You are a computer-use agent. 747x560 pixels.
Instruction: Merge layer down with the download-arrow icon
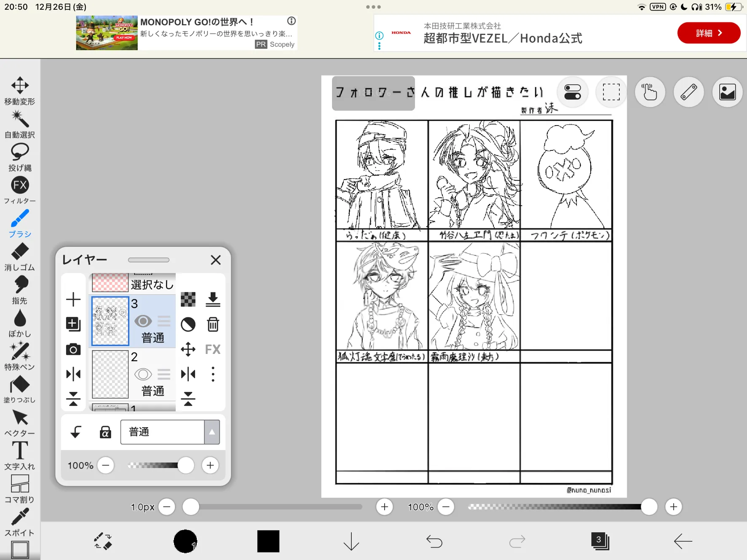coord(213,299)
